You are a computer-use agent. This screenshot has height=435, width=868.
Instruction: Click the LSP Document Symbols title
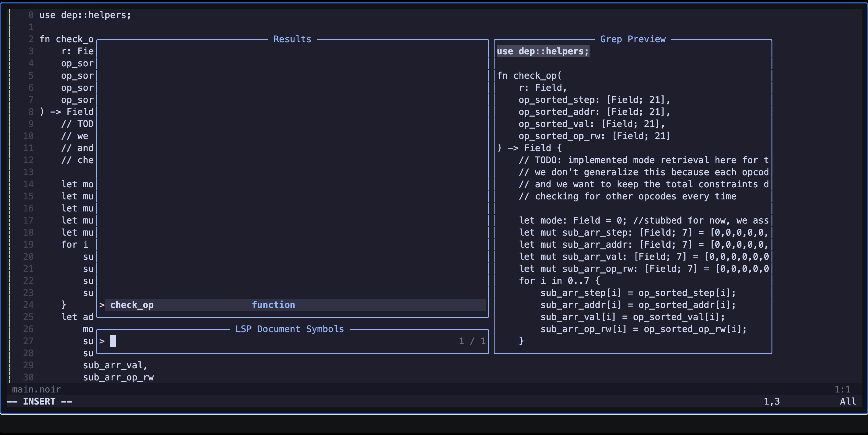click(289, 329)
